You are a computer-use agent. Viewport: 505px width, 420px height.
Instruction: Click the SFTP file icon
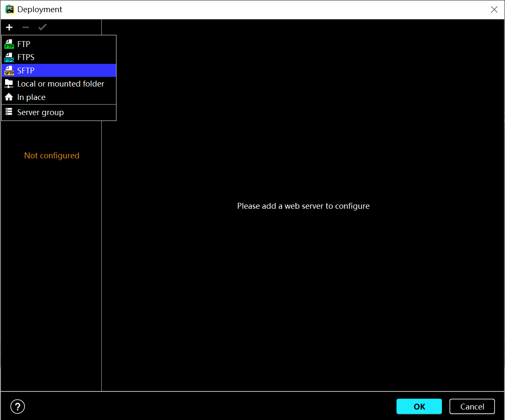[x=9, y=71]
